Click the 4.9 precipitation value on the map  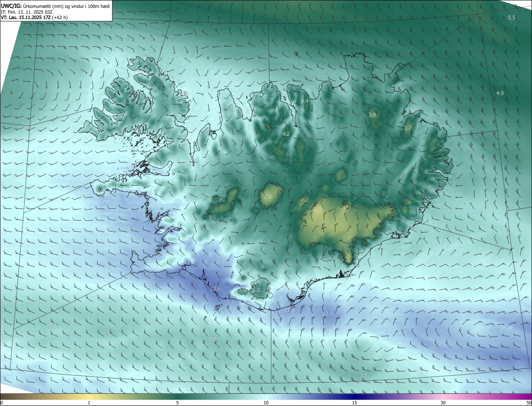tap(500, 93)
